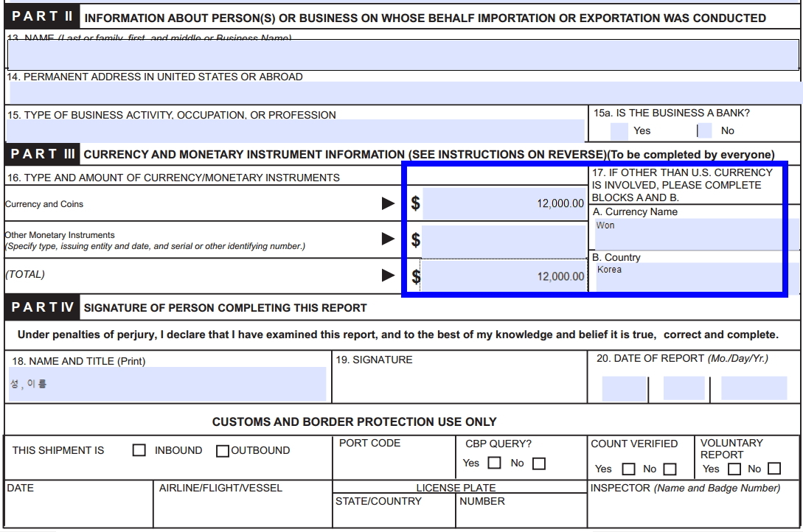Click the Type of Business Activity field
The height and width of the screenshot is (532, 803).
pyautogui.click(x=295, y=130)
